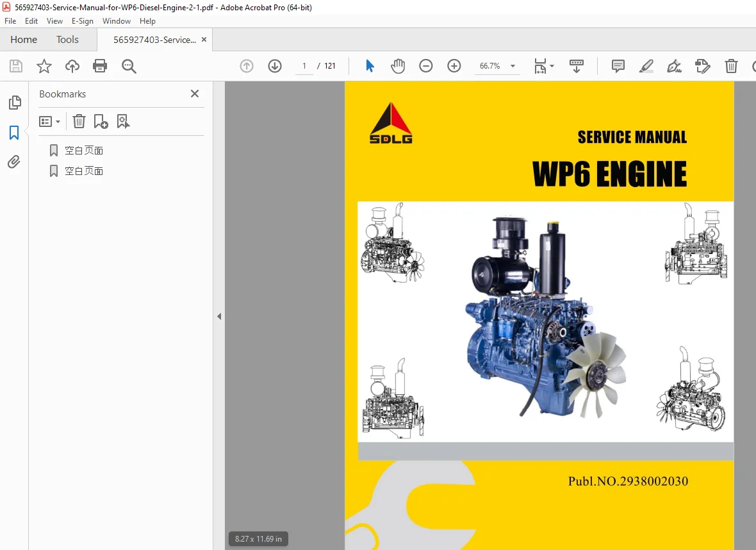Open the Window menu
The image size is (756, 550).
tap(116, 21)
